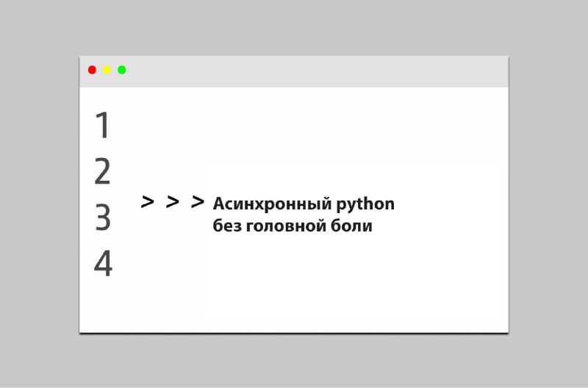588x388 pixels.
Task: Click the third > prompt chevron
Action: [197, 201]
